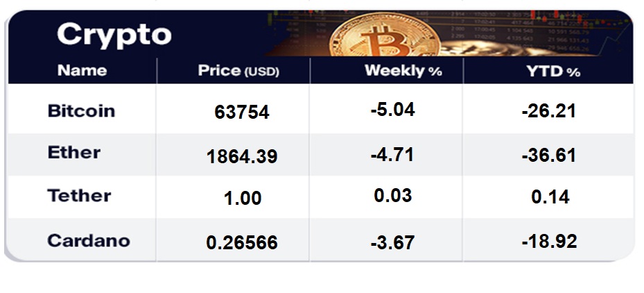Viewport: 644px width, 293px height.
Task: Click Bitcoin price 63754
Action: coord(241,112)
